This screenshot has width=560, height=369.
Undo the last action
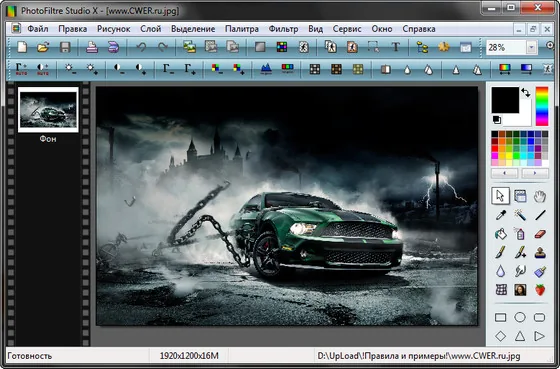click(x=141, y=47)
